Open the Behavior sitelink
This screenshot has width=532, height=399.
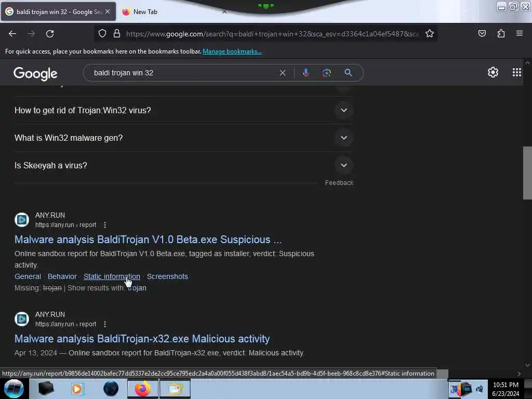[x=62, y=276]
